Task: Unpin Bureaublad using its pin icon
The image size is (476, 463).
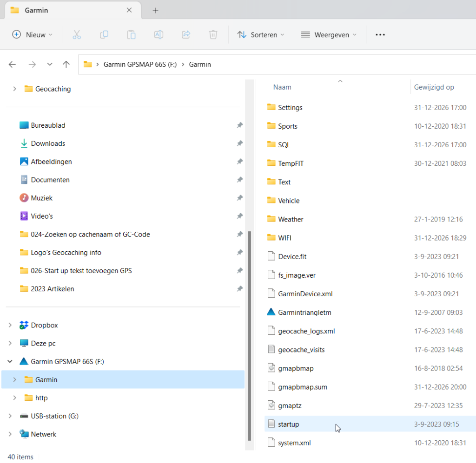Action: pyautogui.click(x=239, y=125)
